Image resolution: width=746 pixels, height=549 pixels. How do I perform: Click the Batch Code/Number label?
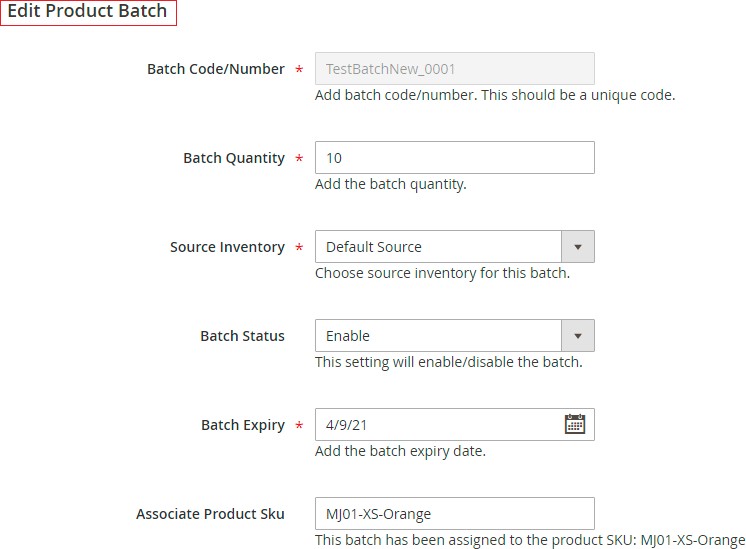point(216,69)
